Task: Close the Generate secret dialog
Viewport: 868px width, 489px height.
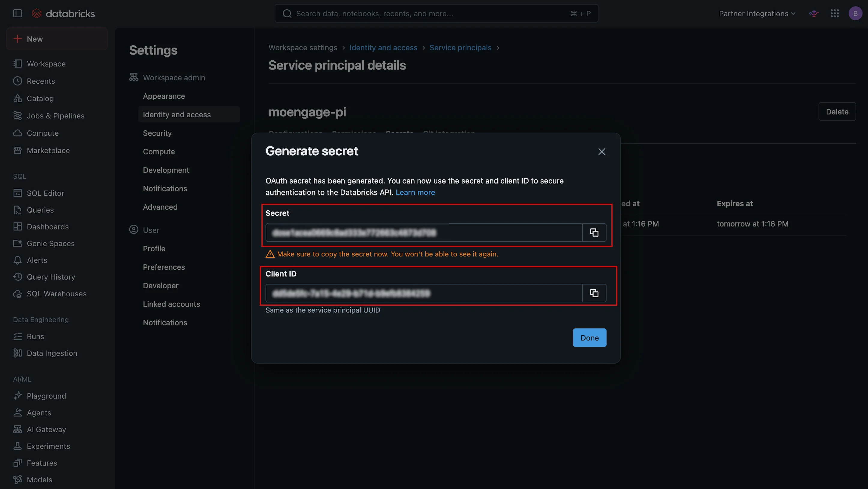Action: (x=602, y=151)
